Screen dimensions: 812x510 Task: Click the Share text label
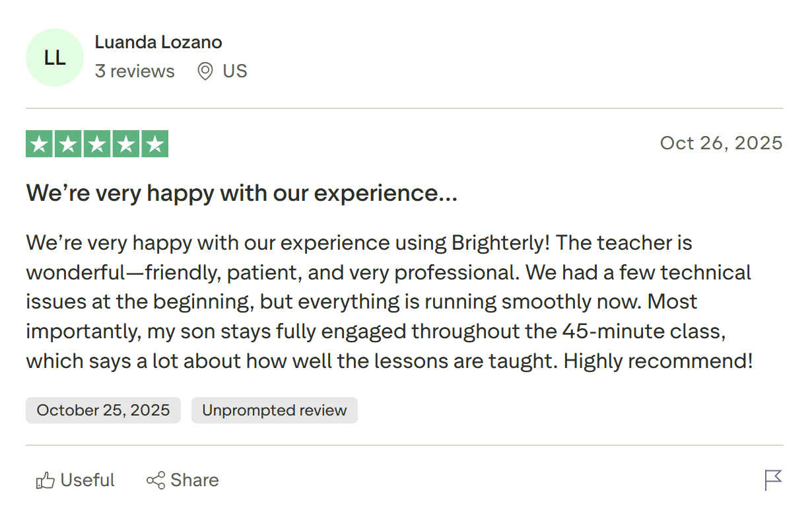click(195, 480)
